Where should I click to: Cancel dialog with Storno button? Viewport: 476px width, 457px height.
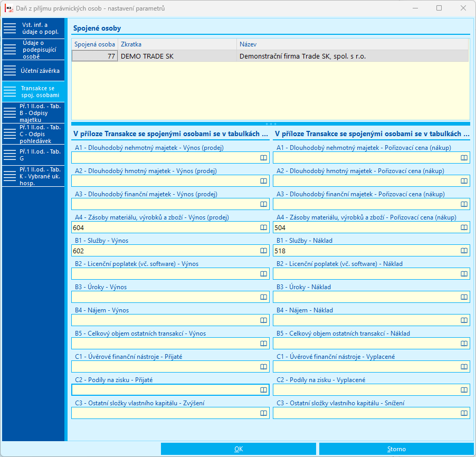396,449
